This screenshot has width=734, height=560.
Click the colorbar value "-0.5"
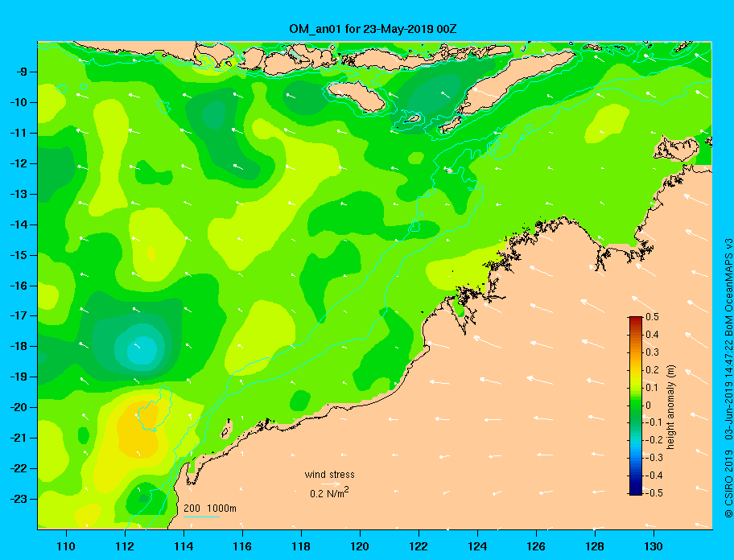(654, 493)
